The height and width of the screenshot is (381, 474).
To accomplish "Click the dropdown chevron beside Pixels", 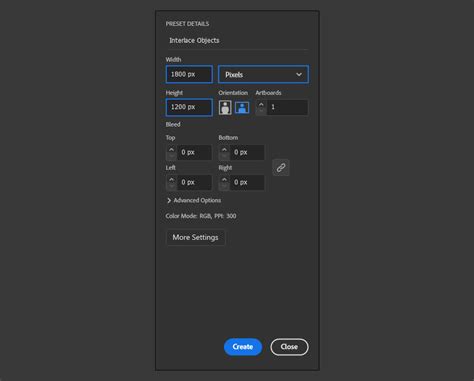I will [299, 74].
